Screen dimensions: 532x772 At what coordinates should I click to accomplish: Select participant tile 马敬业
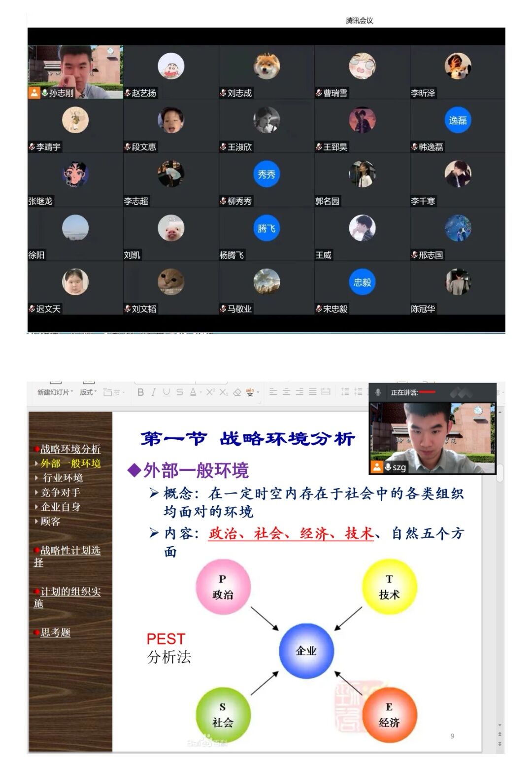[266, 288]
